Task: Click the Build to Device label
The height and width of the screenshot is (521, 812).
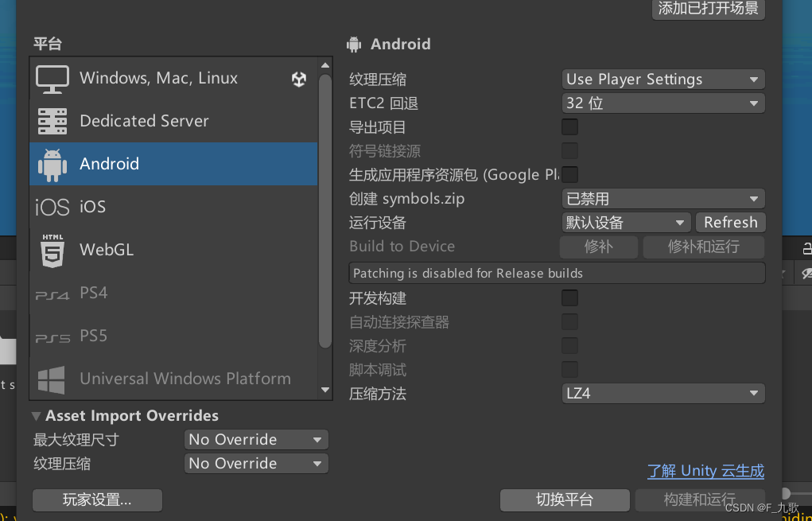Action: 402,247
